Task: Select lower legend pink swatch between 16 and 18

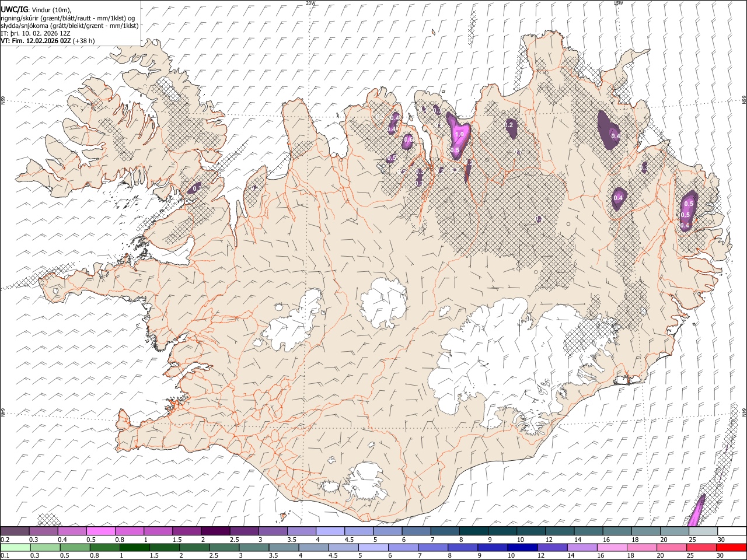Action: click(x=612, y=547)
